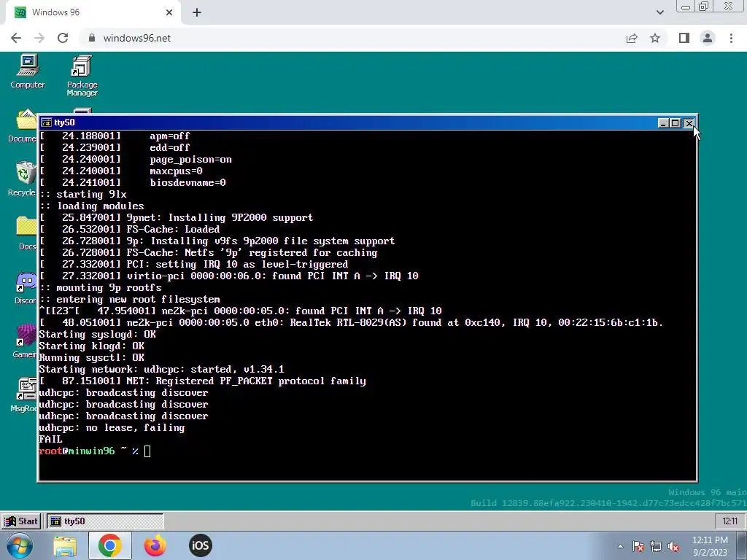Click the 'FS-Cache: Loaded' text
747x560 pixels.
173,229
